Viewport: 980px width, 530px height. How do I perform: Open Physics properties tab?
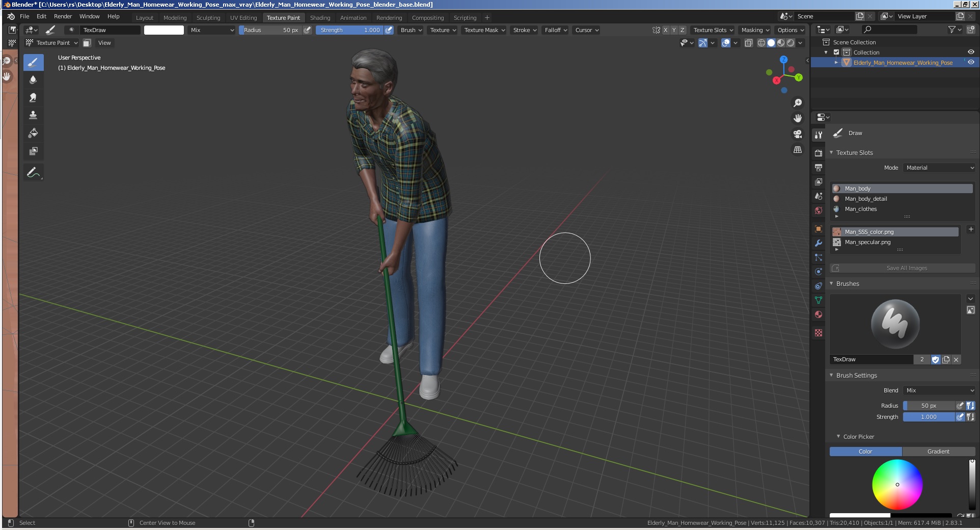pos(819,272)
